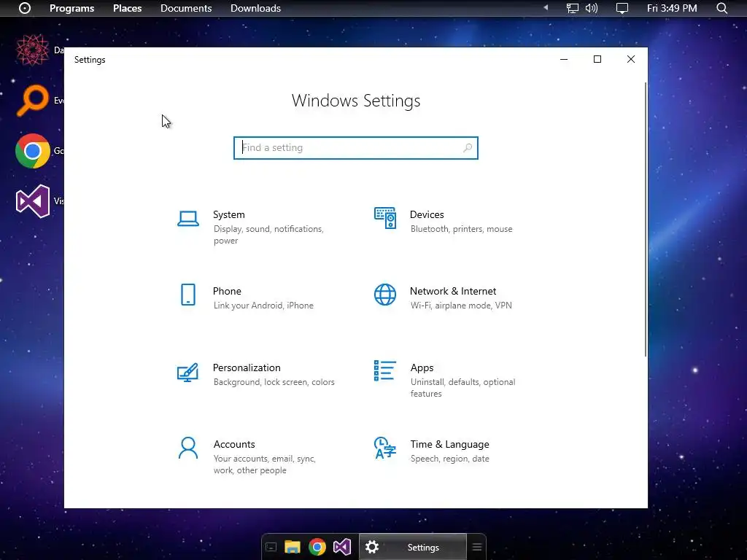Open the Devices category heading
This screenshot has height=560, width=747.
pyautogui.click(x=427, y=215)
